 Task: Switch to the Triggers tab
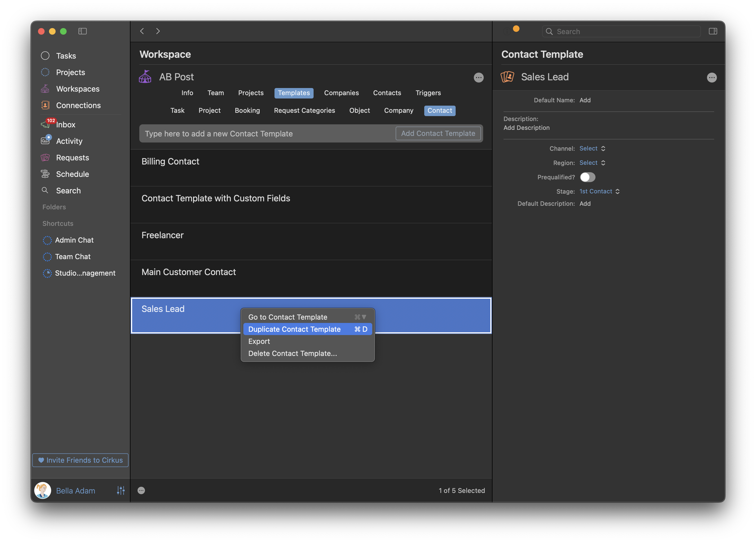(x=428, y=93)
